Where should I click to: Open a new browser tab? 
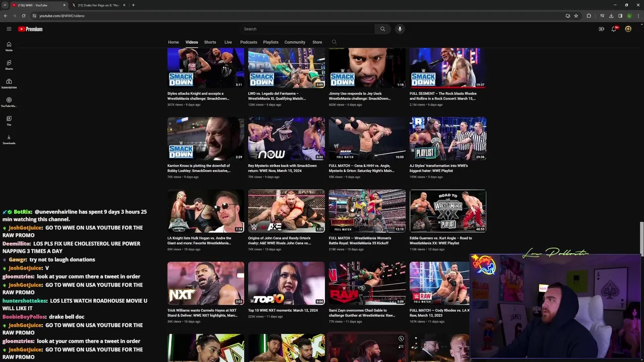(x=133, y=5)
